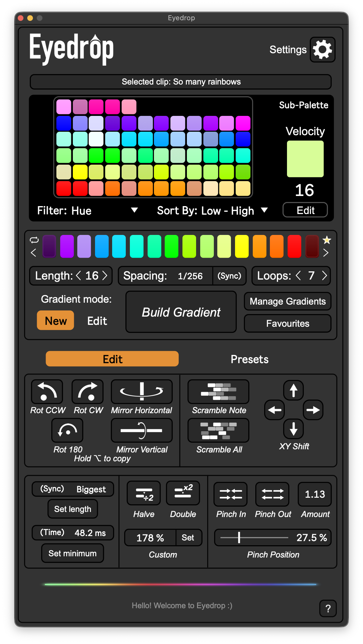Image resolution: width=363 pixels, height=644 pixels.
Task: Click the Double x2 icon
Action: [183, 493]
